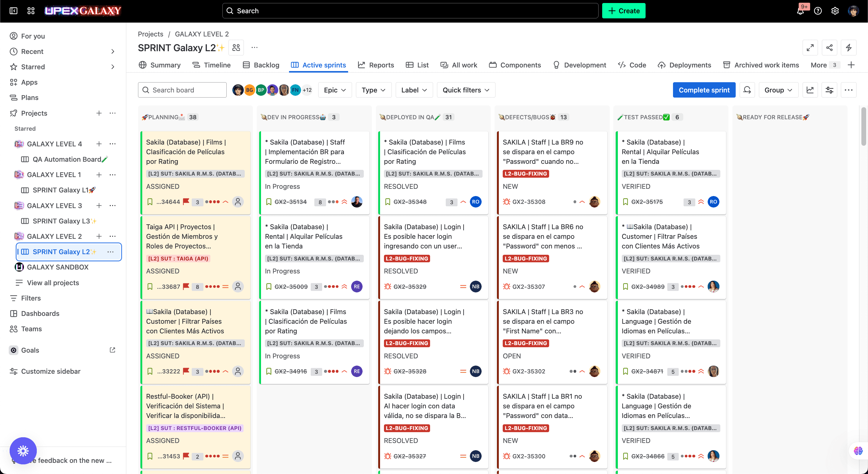Open the Epic filter dropdown
The width and height of the screenshot is (868, 474).
335,90
